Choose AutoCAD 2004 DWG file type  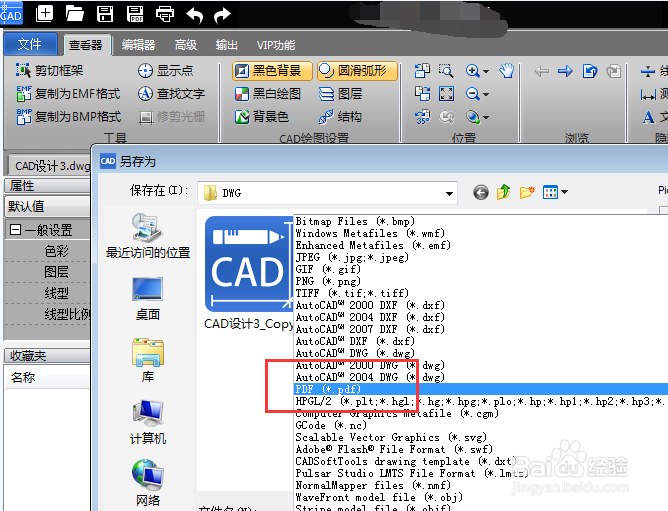481,377
